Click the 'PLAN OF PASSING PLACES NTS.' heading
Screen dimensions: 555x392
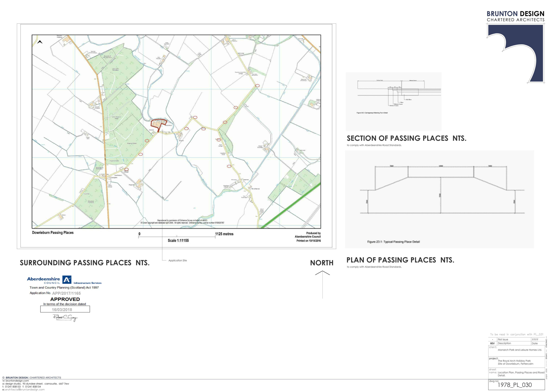click(x=400, y=260)
